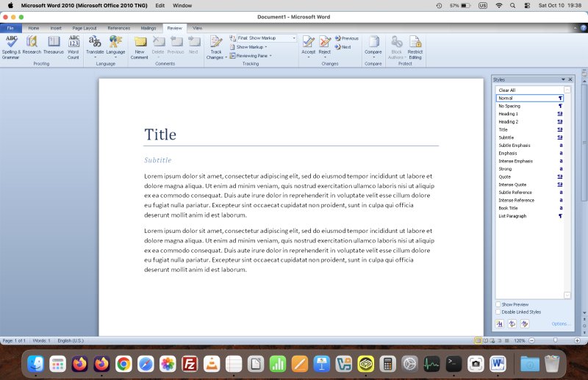
Task: Launch FileZilla from the dock
Action: click(190, 364)
